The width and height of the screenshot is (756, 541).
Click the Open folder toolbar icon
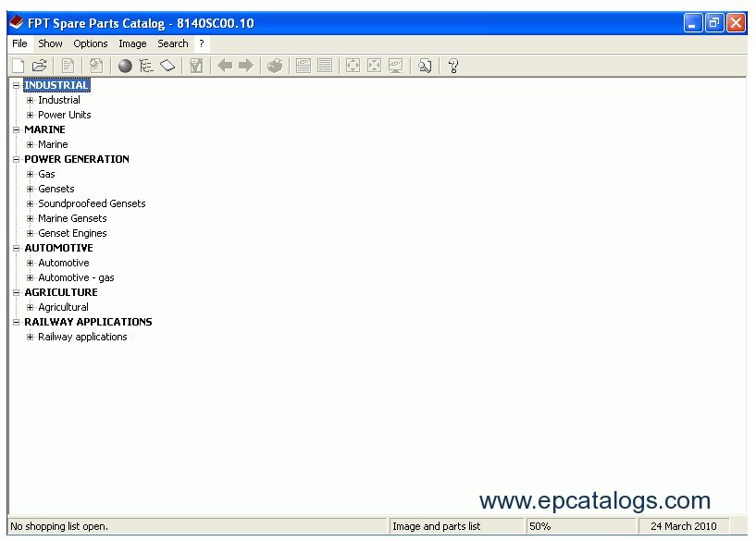pyautogui.click(x=39, y=66)
